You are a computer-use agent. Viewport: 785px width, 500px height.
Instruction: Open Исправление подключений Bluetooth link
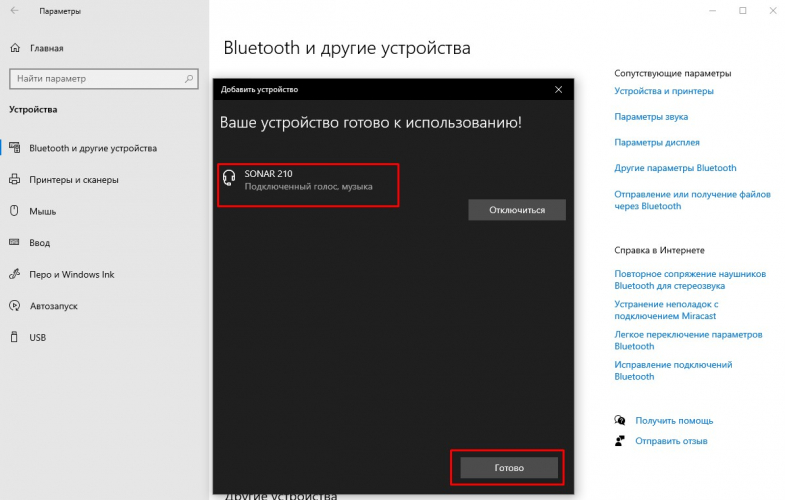pos(673,370)
